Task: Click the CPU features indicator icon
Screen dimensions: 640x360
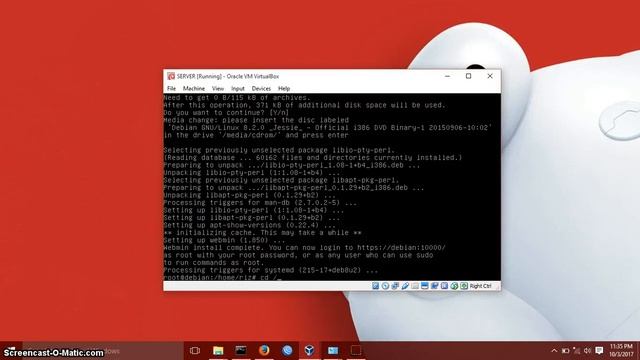Action: click(444, 286)
